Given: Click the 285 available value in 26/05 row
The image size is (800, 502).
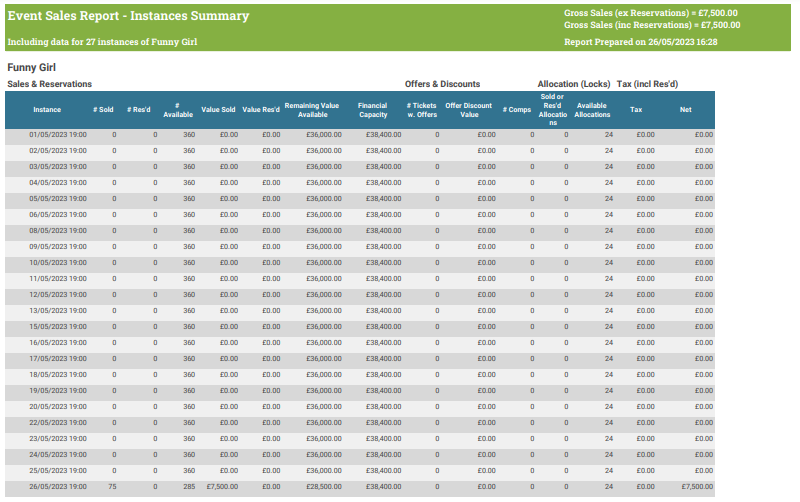Looking at the screenshot, I should 189,487.
